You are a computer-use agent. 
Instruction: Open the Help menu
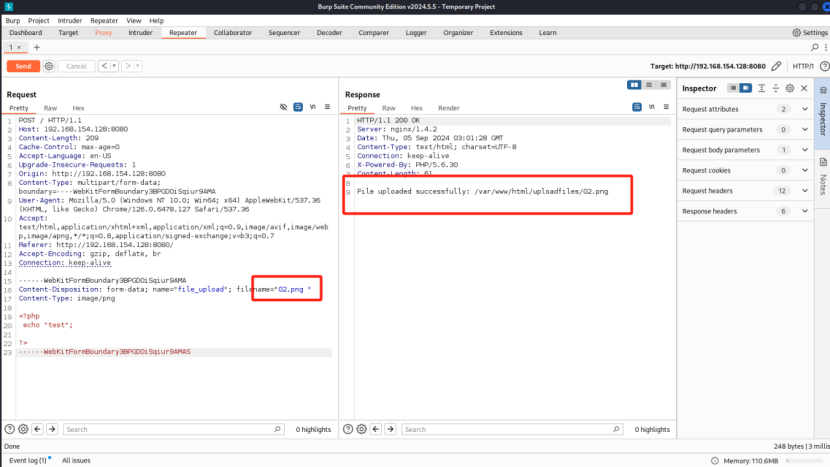point(157,21)
